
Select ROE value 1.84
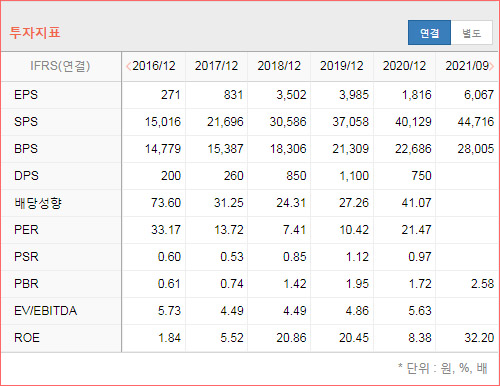(169, 338)
